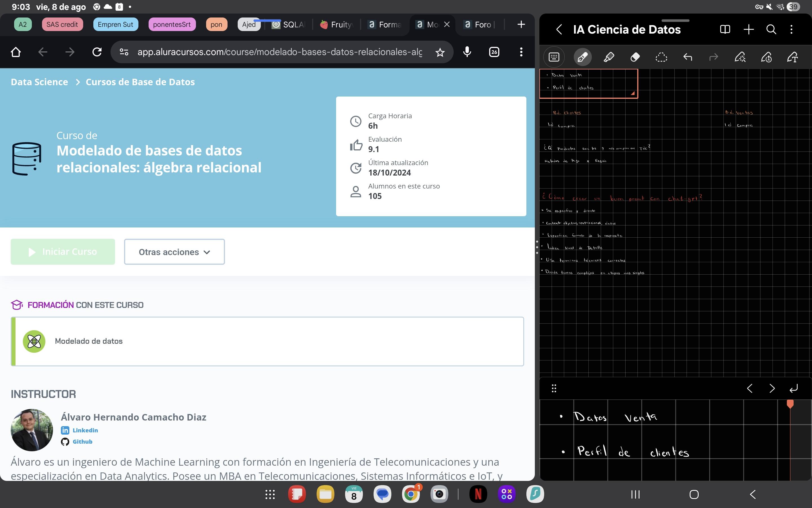Move handwriting pad cursor right
This screenshot has width=812, height=508.
pos(772,388)
